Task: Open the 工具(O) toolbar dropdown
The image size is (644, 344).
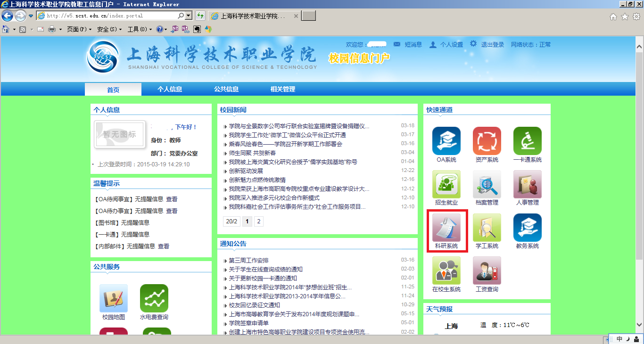Action: click(140, 29)
